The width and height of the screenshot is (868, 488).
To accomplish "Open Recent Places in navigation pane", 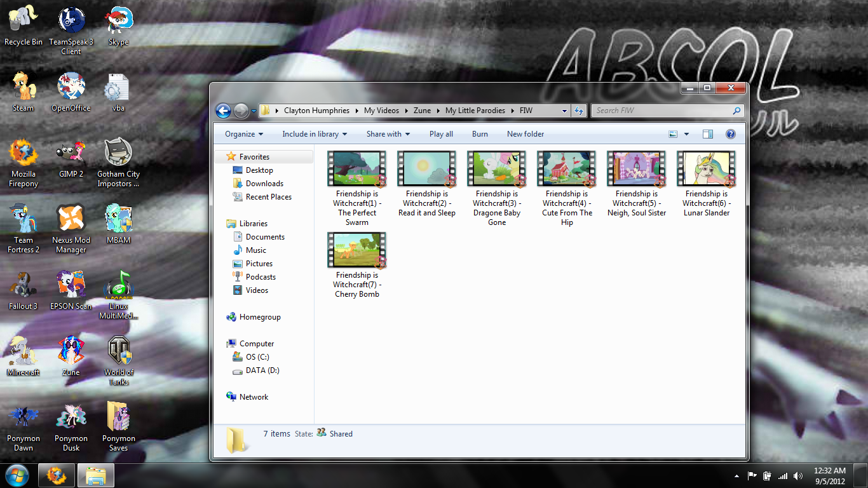I will coord(268,197).
